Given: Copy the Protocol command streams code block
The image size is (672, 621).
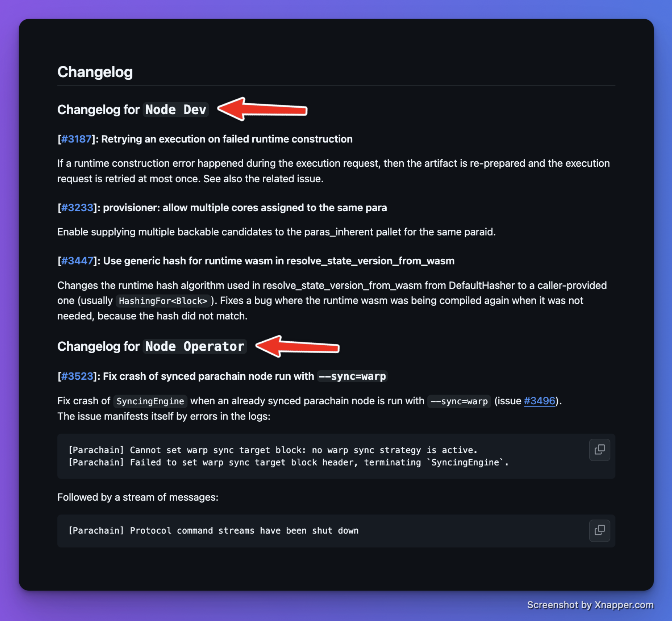Looking at the screenshot, I should (x=600, y=530).
